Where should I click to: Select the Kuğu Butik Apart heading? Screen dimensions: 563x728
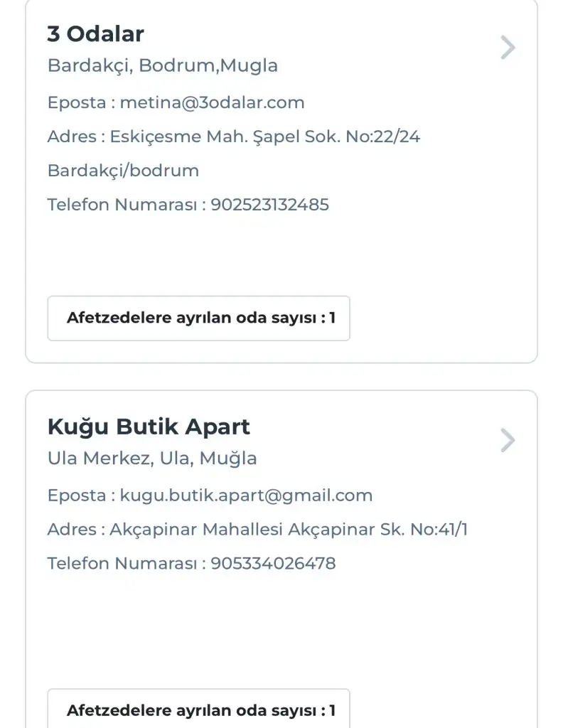149,427
